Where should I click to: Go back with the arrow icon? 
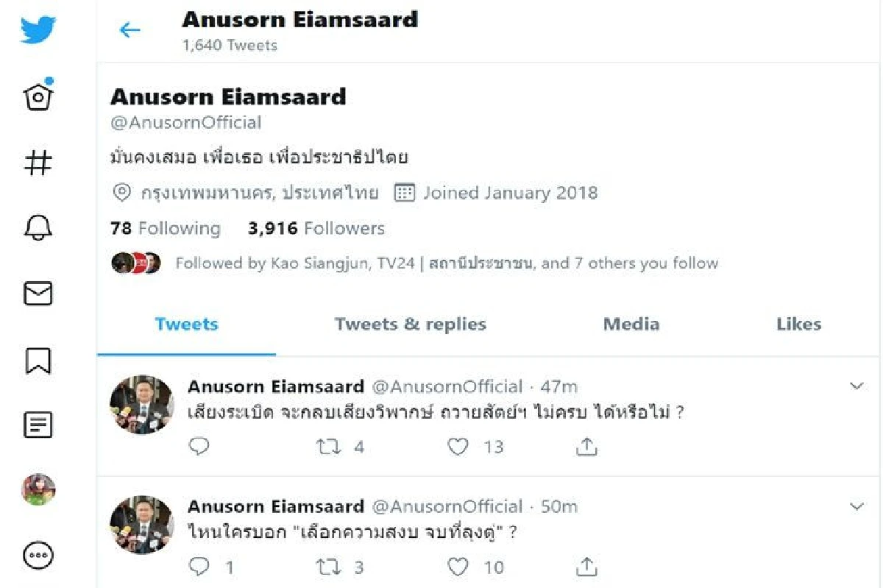coord(130,29)
